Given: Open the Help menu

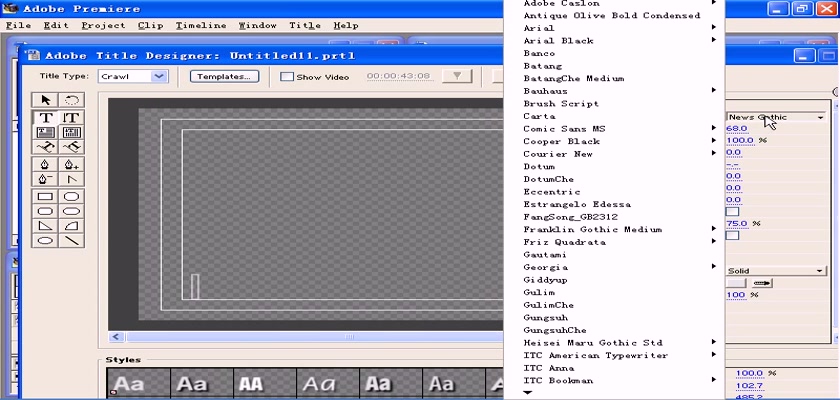Looking at the screenshot, I should 346,25.
